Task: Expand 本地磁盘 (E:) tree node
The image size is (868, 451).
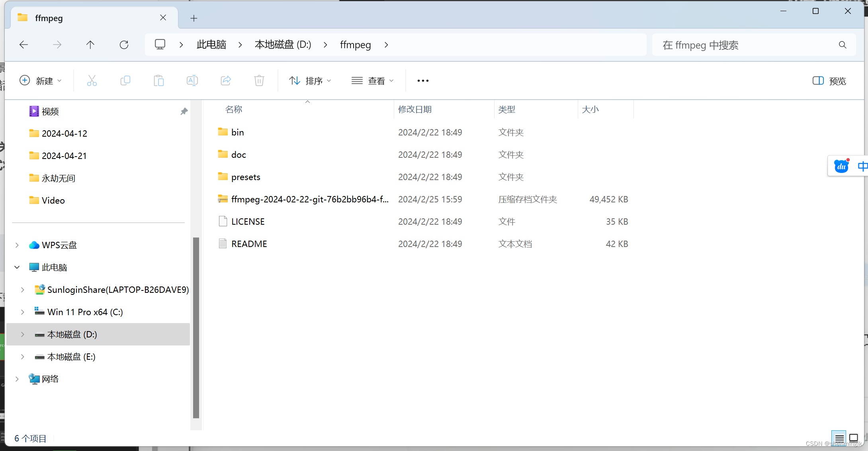Action: tap(23, 357)
